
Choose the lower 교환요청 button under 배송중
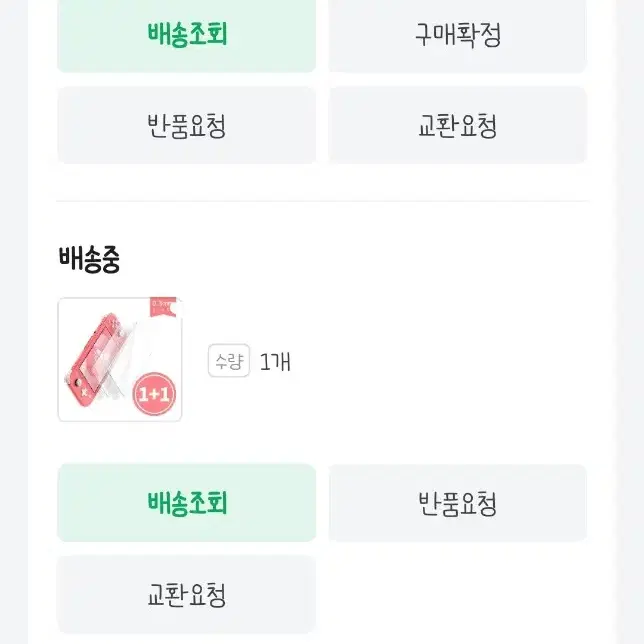pyautogui.click(x=186, y=594)
